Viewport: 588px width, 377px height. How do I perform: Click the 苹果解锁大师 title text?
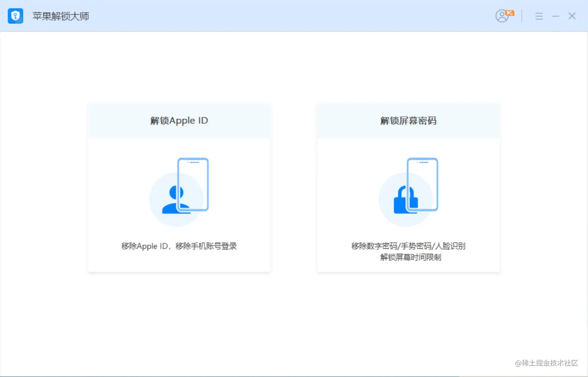pyautogui.click(x=61, y=16)
